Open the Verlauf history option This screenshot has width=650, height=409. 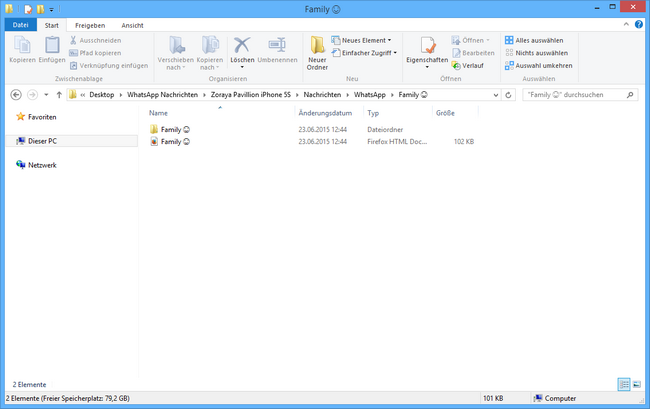[x=471, y=64]
